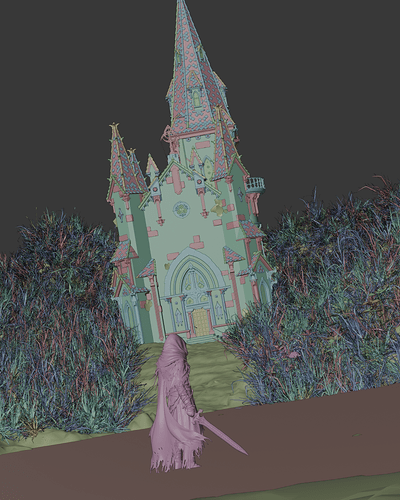Select the golden church front door
Viewport: 400px width, 500px height.
tap(201, 322)
